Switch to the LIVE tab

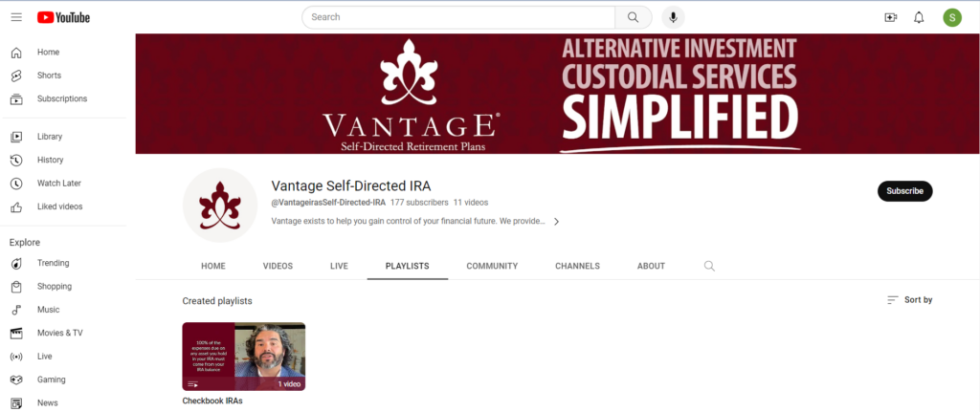point(339,266)
